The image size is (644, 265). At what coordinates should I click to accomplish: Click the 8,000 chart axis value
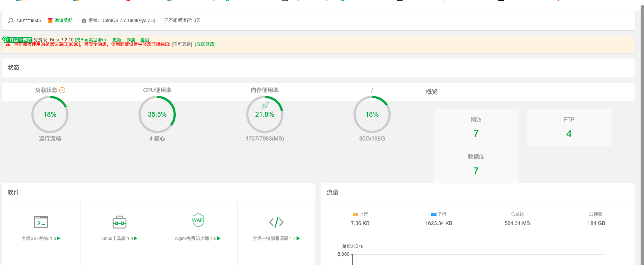[343, 254]
